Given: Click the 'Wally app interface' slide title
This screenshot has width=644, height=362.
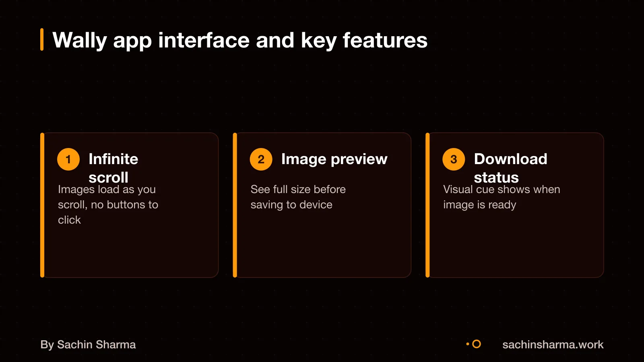Looking at the screenshot, I should 240,41.
